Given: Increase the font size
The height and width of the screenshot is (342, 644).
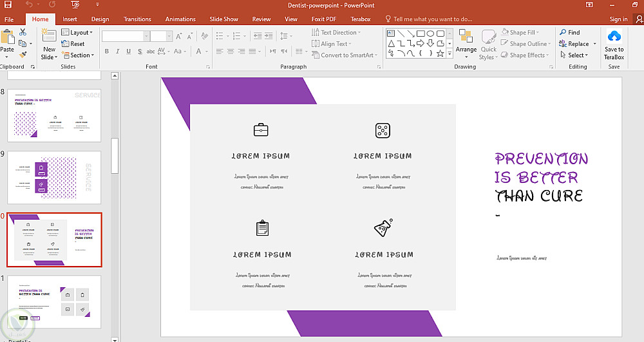Looking at the screenshot, I should [178, 36].
